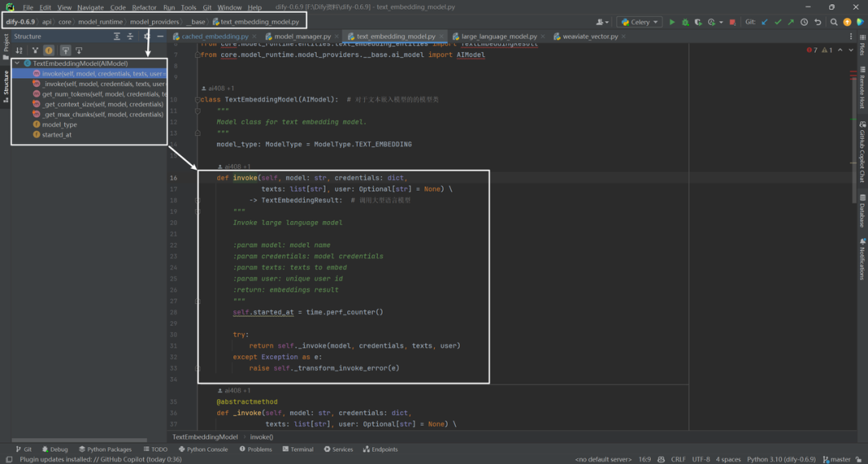Click the Git update project arrow icon
868x464 pixels.
coord(764,23)
